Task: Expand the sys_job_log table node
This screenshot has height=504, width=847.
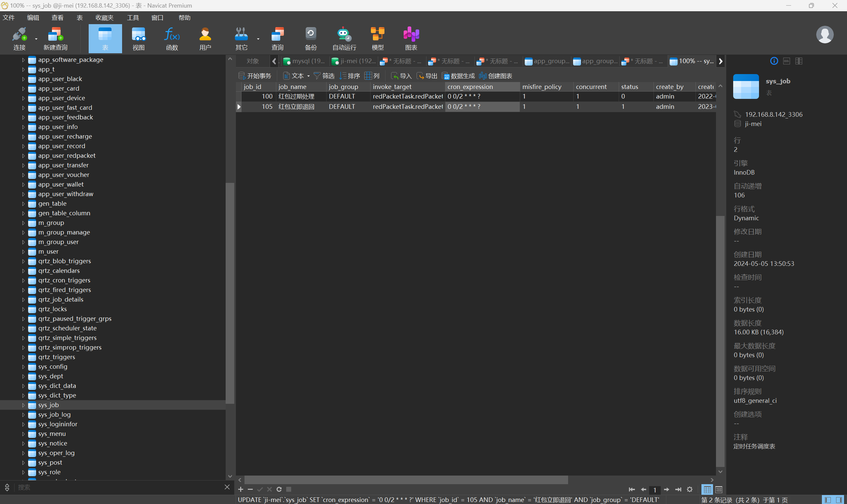Action: [x=23, y=415]
